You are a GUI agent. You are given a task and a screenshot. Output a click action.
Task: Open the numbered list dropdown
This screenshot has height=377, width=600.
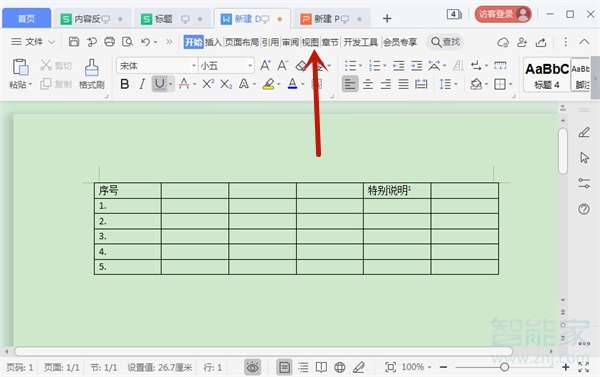(384, 66)
